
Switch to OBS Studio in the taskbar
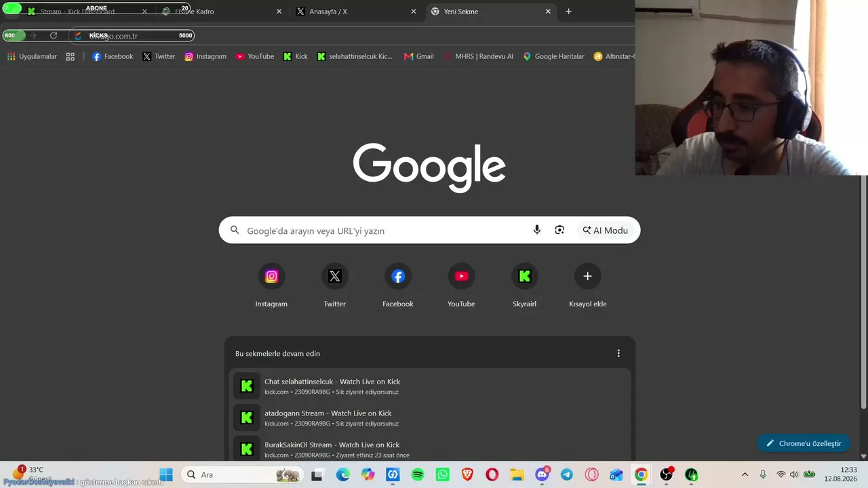(667, 474)
